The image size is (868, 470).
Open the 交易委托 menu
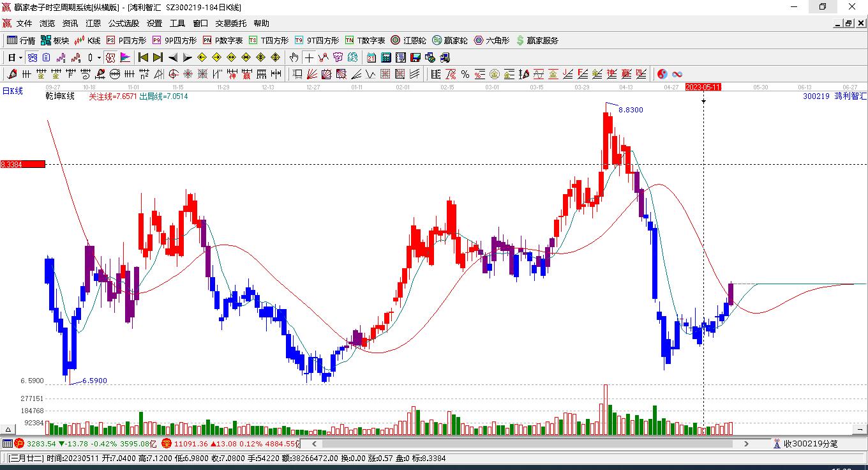click(231, 23)
